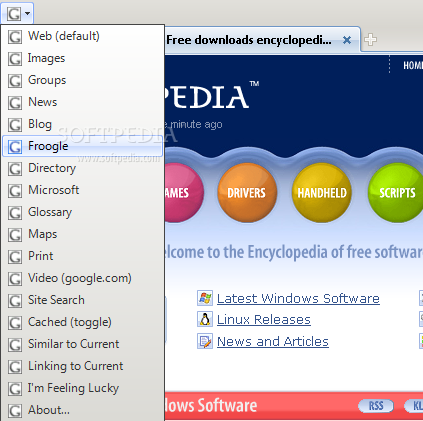Open the Latest Windows Software link

[298, 298]
